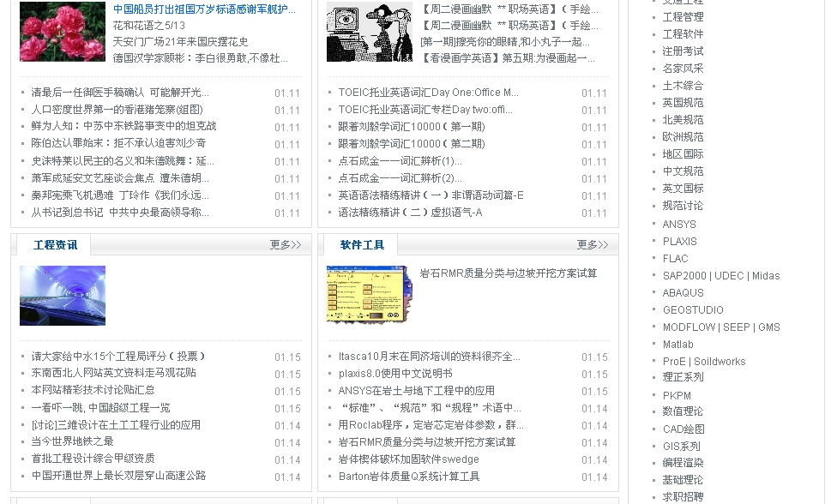Open Barton岩体质量Q系统计算工具 link
Screen dimensions: 831x504
tap(408, 477)
